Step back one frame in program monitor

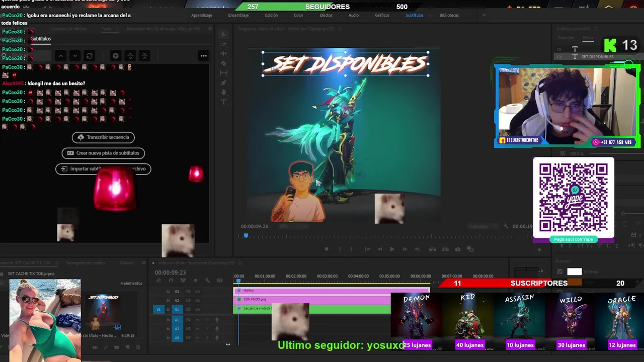point(380,249)
